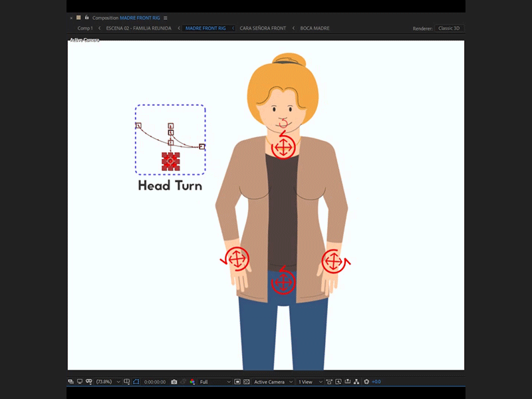Select the path vertex on the Head Turn box's right edge
The width and height of the screenshot is (532, 399).
(202, 146)
